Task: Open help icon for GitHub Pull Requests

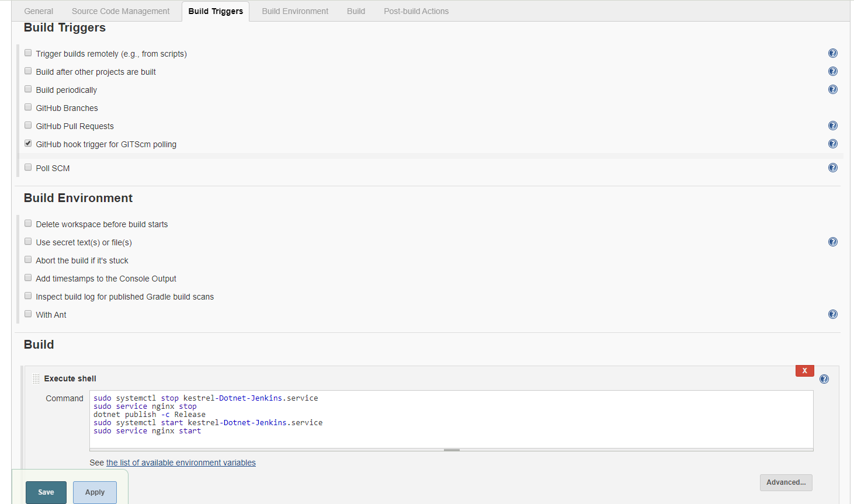Action: [833, 126]
